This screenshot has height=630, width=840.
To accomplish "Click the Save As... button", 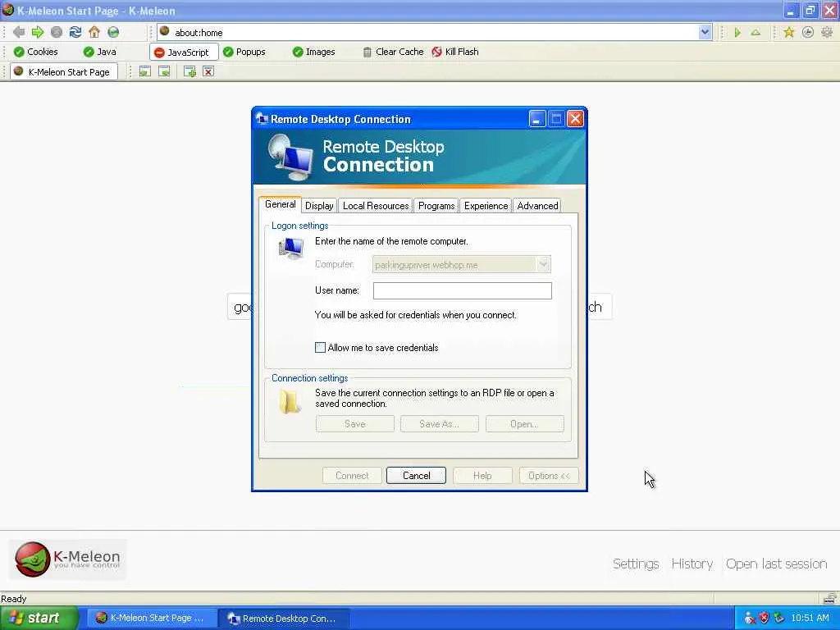I will point(440,424).
